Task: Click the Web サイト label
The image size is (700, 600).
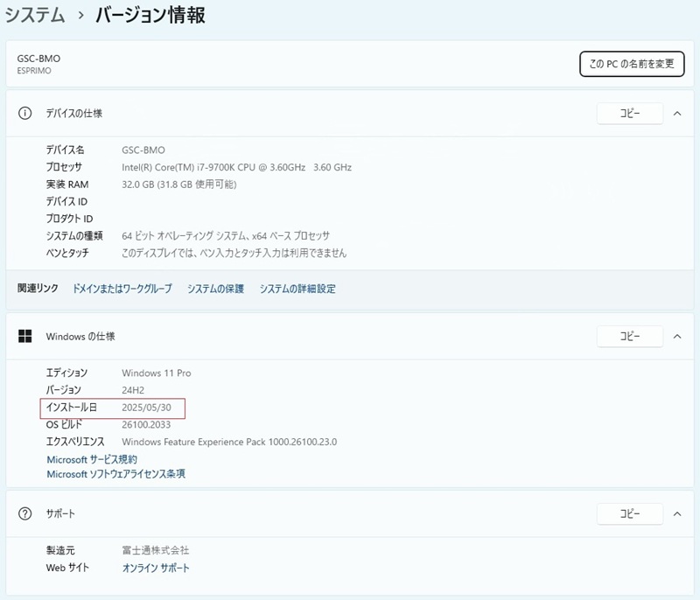Action: click(x=68, y=568)
